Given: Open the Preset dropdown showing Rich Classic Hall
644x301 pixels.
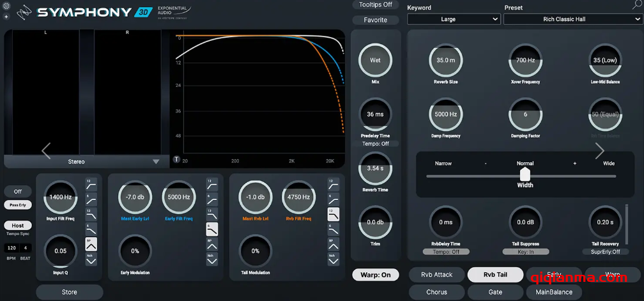Looking at the screenshot, I should [573, 19].
